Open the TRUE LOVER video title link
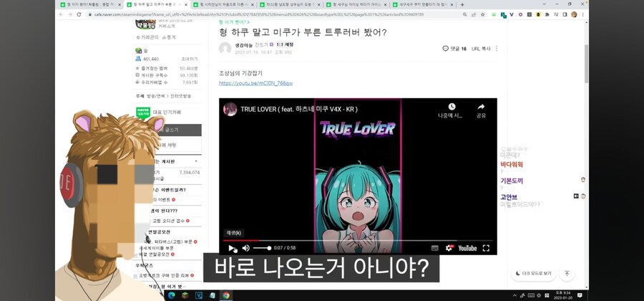The height and width of the screenshot is (301, 644). [298, 110]
